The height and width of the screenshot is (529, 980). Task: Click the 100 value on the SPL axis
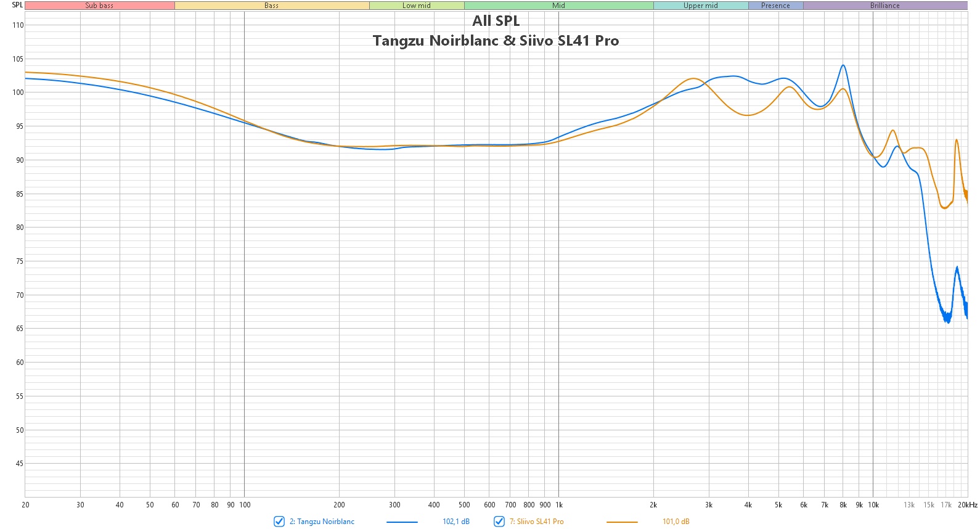pos(18,92)
